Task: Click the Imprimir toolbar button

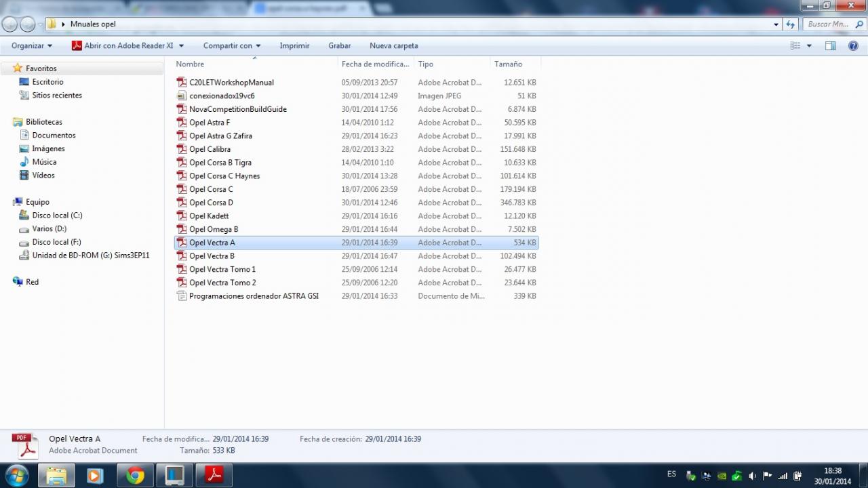Action: 294,45
